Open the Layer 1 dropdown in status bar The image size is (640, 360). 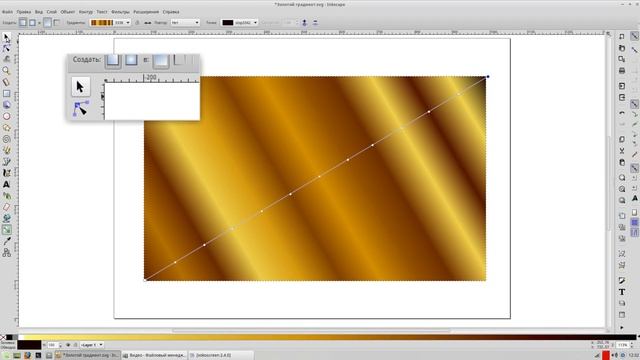92,345
